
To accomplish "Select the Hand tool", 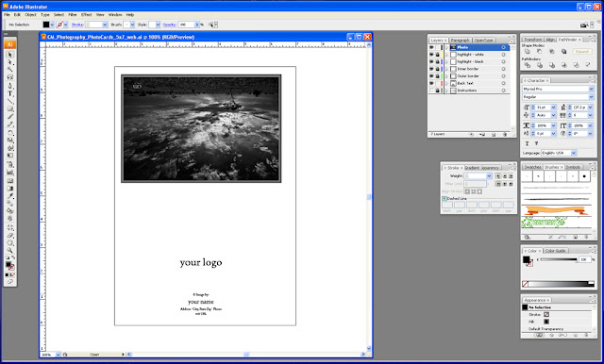I will pyautogui.click(x=10, y=243).
